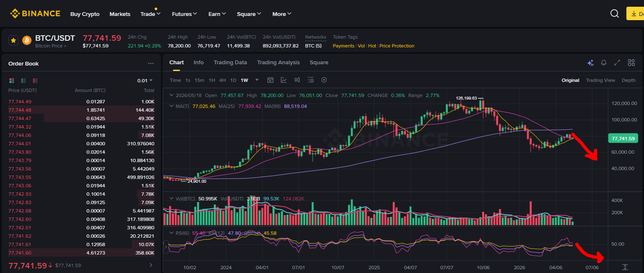Screen dimensions: 644x273
Task: Open the technical indicators line-chart icon
Action: tap(284, 80)
